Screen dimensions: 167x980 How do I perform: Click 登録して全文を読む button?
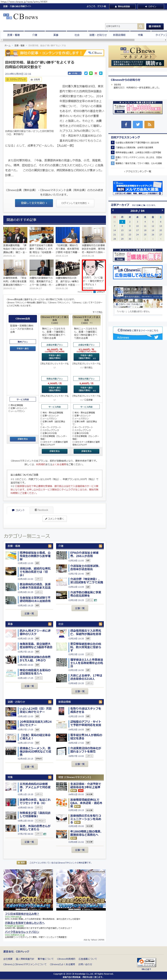pos(34,203)
